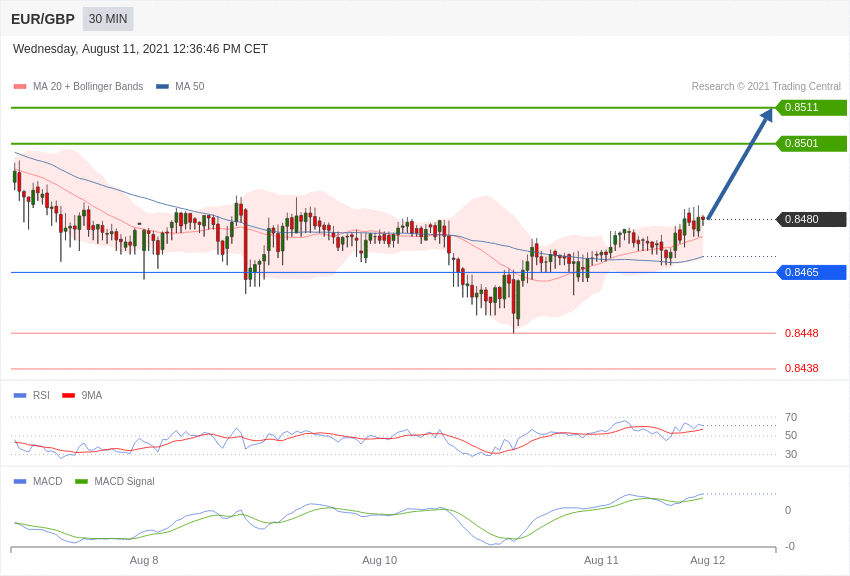Click the 0.8501 green resistance price tag
Viewport: 850px width, 576px height.
coord(811,144)
